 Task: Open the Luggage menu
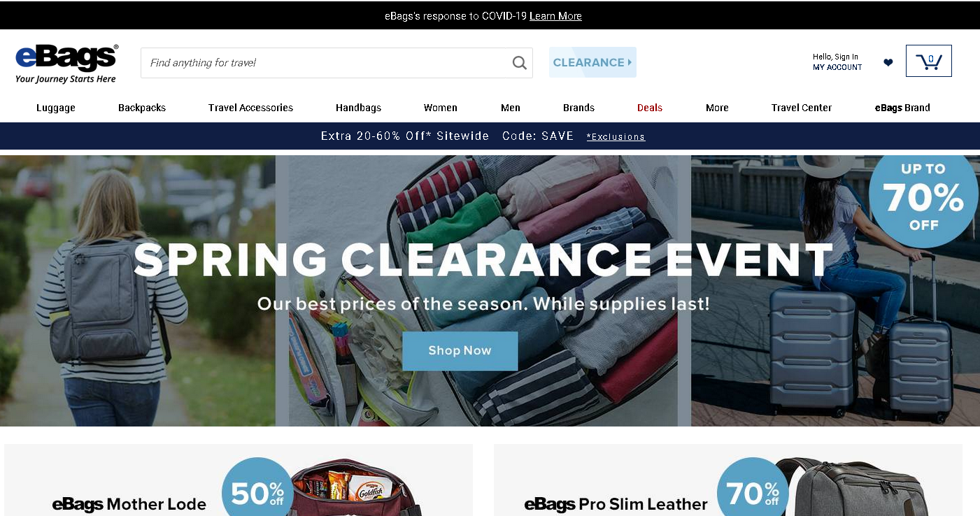point(56,108)
